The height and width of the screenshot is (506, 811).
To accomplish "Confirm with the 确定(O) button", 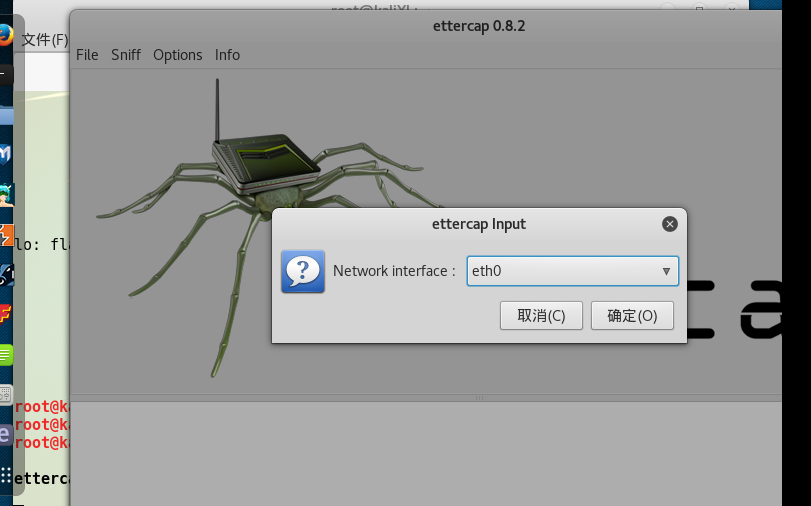I will point(632,316).
